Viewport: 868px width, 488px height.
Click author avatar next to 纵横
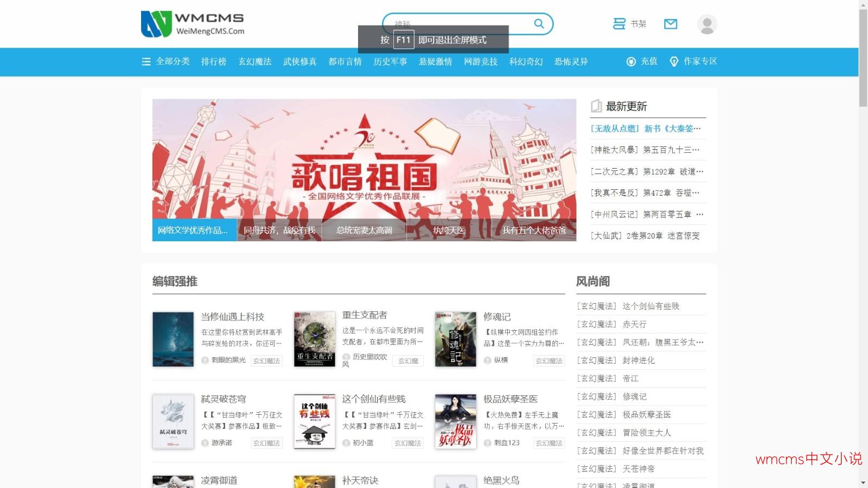487,360
